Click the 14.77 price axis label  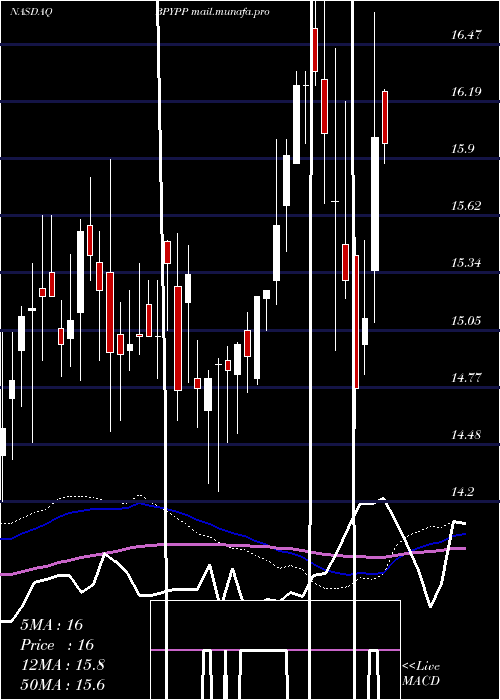466,378
